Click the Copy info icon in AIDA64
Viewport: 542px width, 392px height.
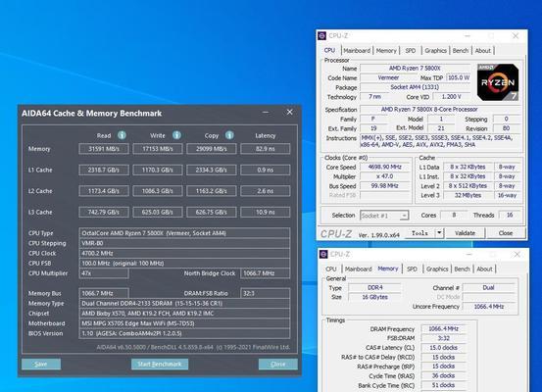pos(229,135)
